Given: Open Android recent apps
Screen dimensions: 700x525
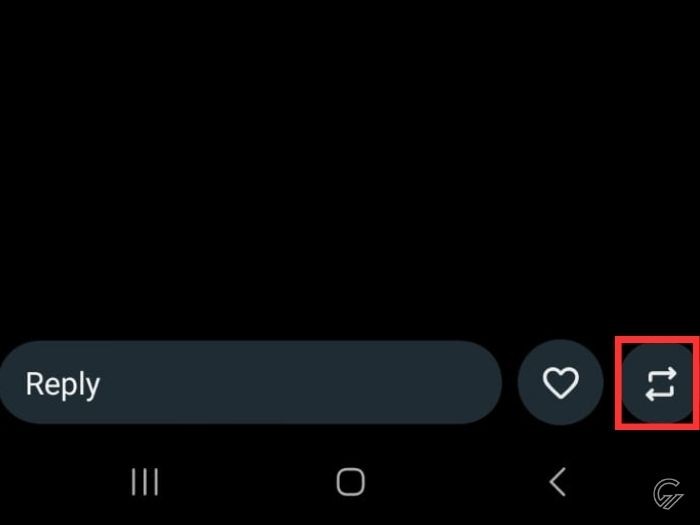Looking at the screenshot, I should click(x=145, y=482).
